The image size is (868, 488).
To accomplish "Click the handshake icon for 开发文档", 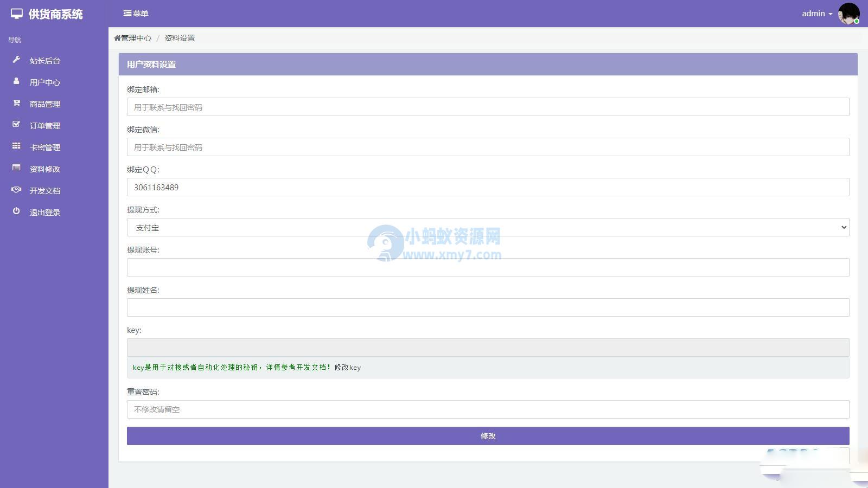I will pyautogui.click(x=16, y=190).
